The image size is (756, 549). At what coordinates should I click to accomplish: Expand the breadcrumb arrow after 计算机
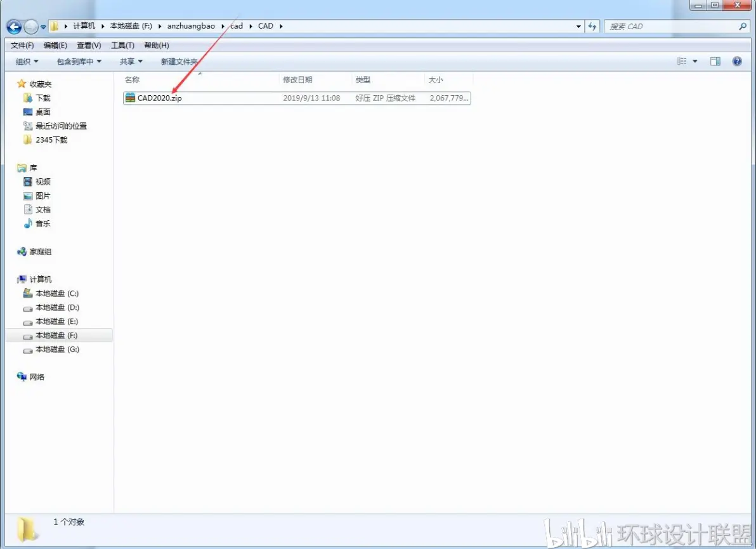tap(103, 26)
